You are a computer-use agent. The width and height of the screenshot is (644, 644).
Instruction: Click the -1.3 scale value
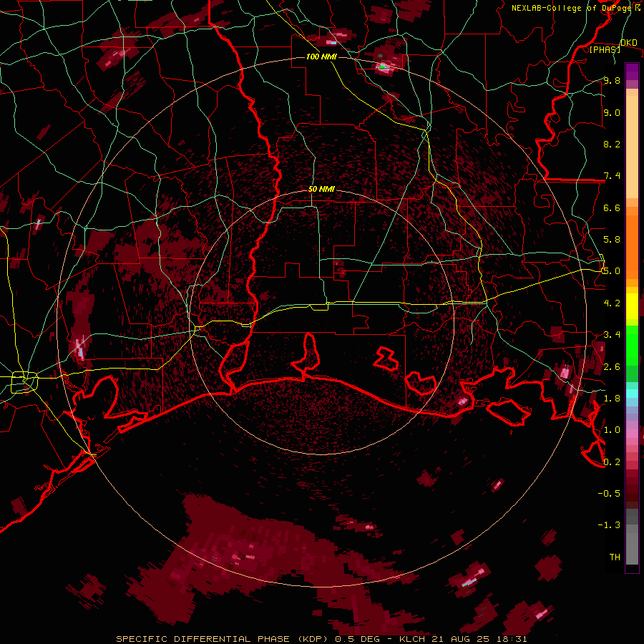(x=609, y=525)
